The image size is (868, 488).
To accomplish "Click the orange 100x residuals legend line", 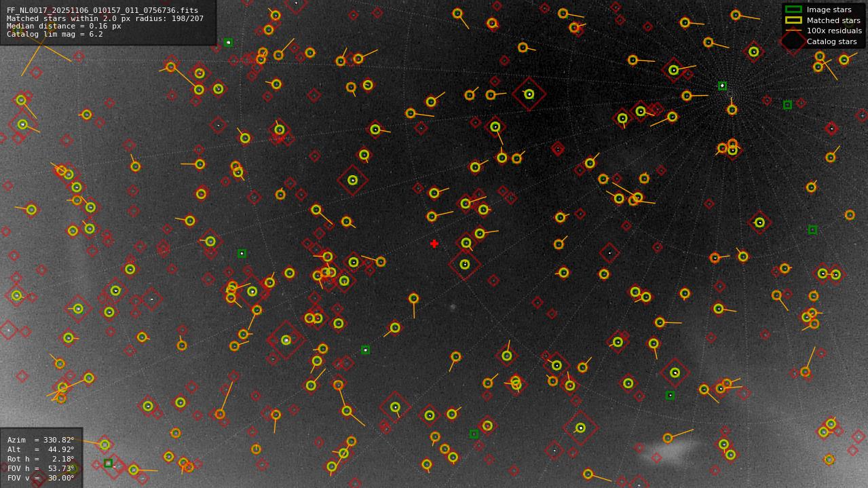I will (x=793, y=31).
